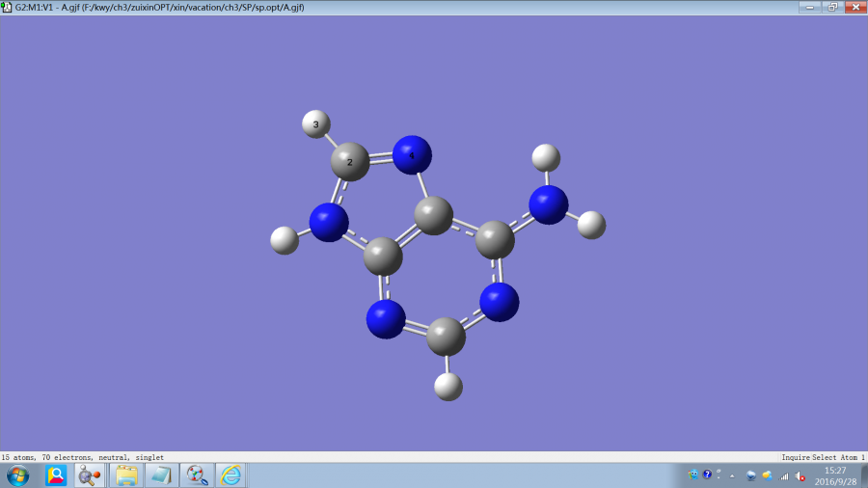
Task: Click the topmost hydrogen of the amino group
Action: (546, 158)
